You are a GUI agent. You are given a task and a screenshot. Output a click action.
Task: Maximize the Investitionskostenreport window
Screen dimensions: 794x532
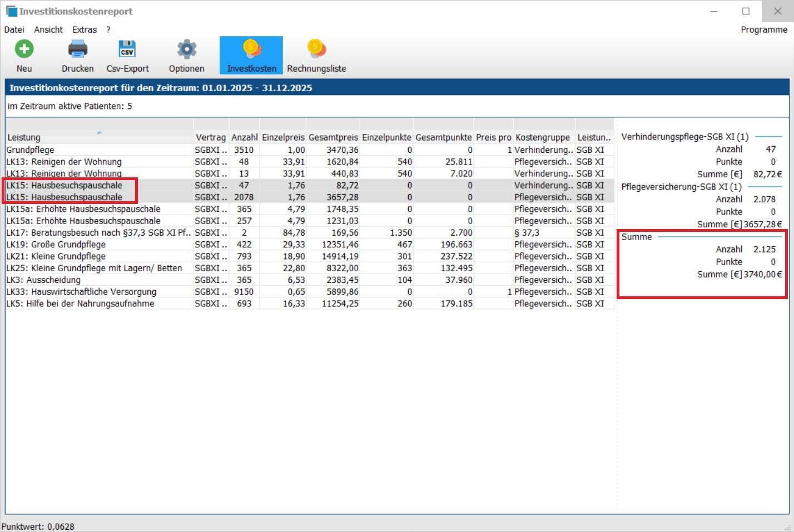(746, 11)
